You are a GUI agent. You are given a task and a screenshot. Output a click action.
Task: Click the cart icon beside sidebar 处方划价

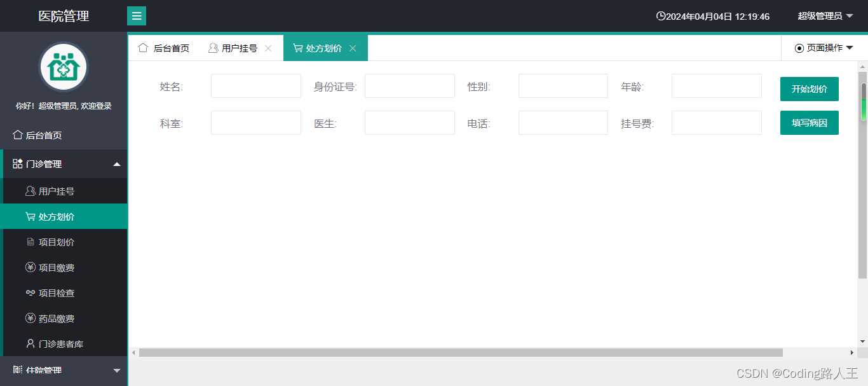tap(30, 217)
